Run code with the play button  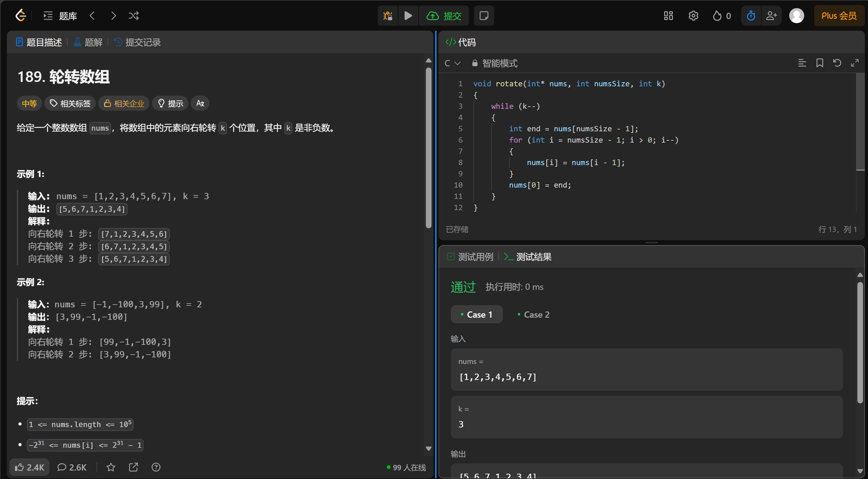click(x=408, y=16)
